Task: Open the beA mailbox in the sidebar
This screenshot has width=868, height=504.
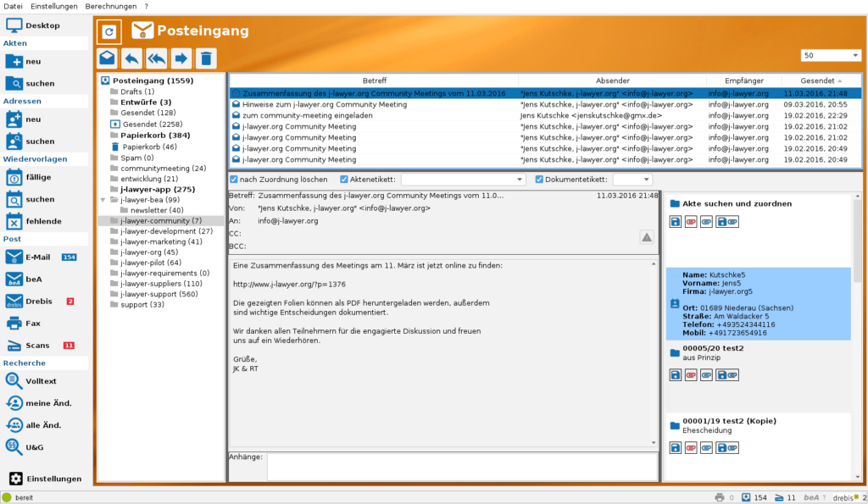Action: pyautogui.click(x=25, y=280)
